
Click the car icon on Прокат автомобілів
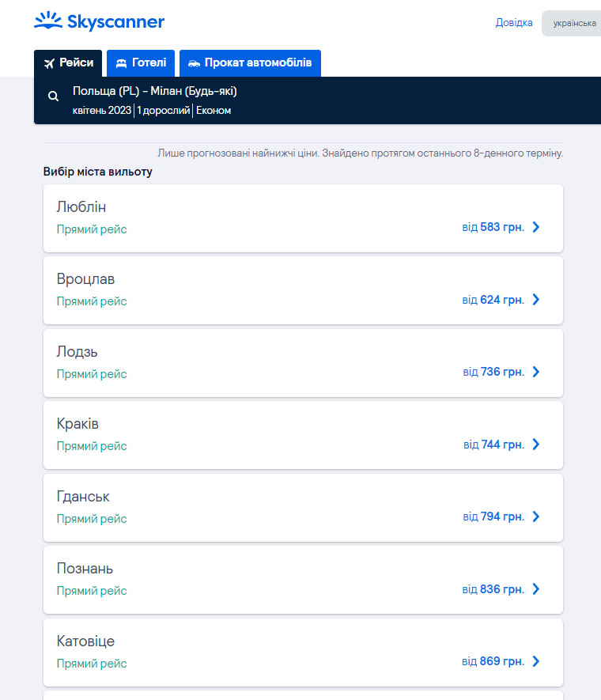(x=194, y=63)
